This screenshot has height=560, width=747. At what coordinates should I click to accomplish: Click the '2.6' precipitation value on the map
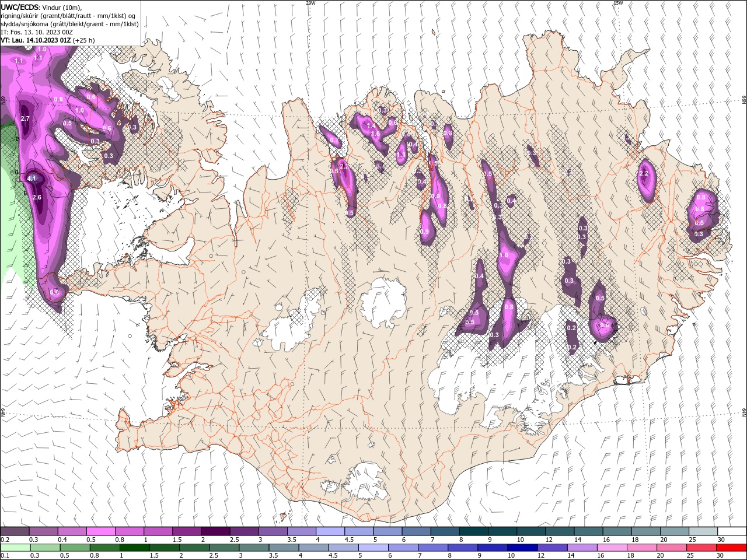[x=37, y=197]
